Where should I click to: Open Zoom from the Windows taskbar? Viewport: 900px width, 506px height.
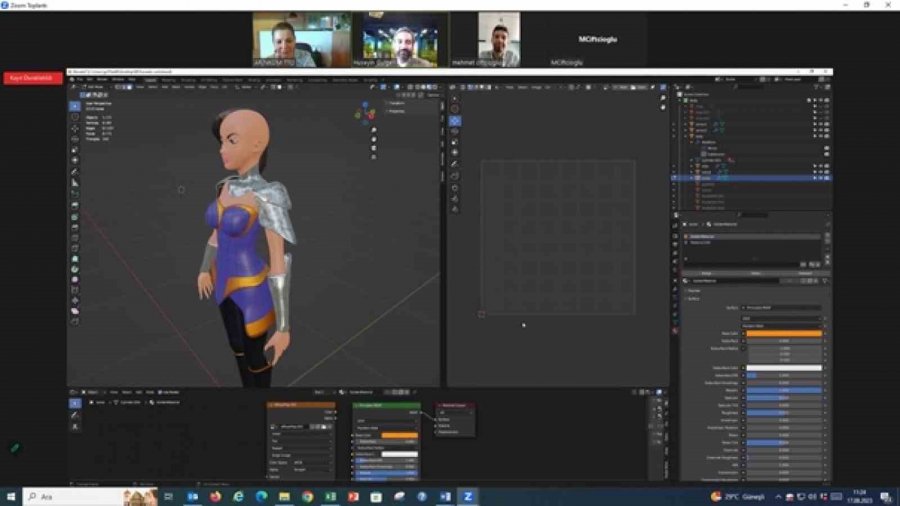pos(467,496)
